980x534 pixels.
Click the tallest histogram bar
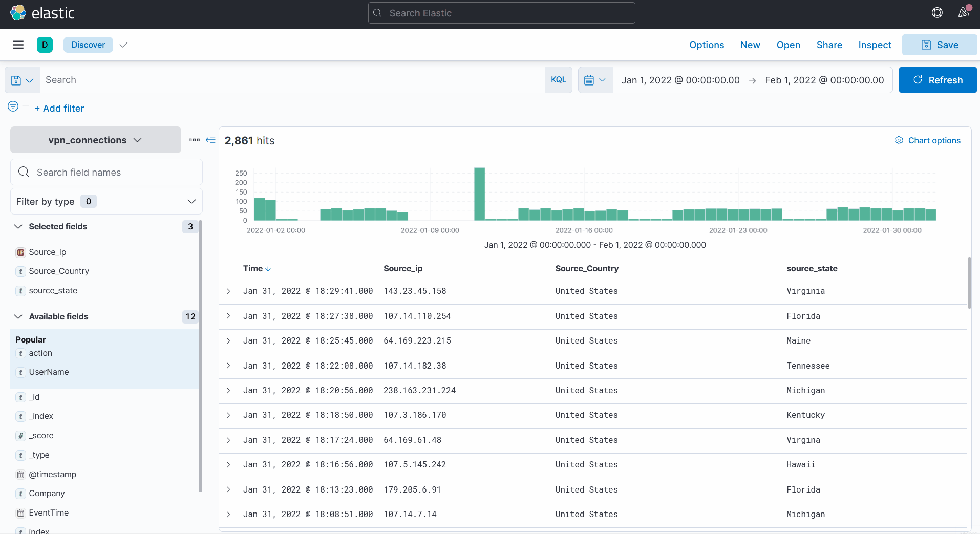[x=479, y=194]
